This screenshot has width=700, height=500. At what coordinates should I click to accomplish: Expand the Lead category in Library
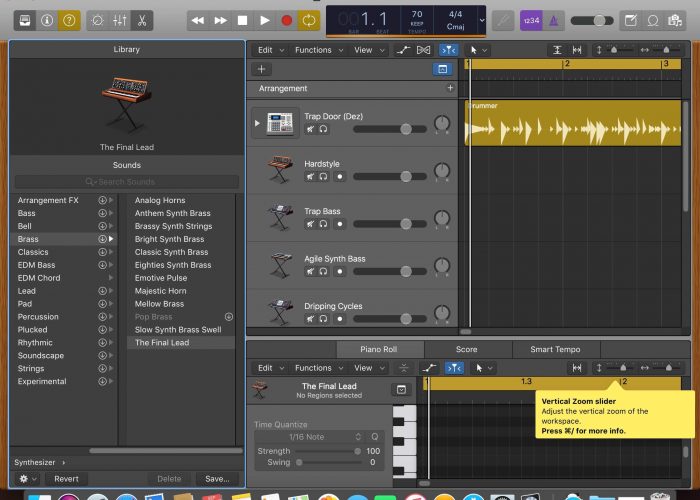(111, 291)
